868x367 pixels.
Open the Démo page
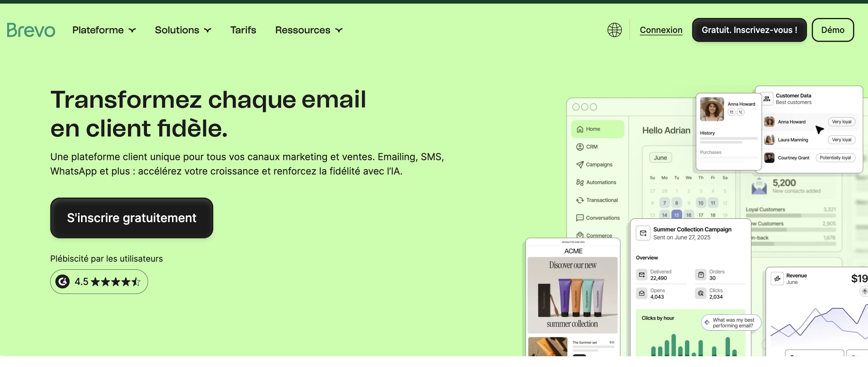tap(833, 30)
